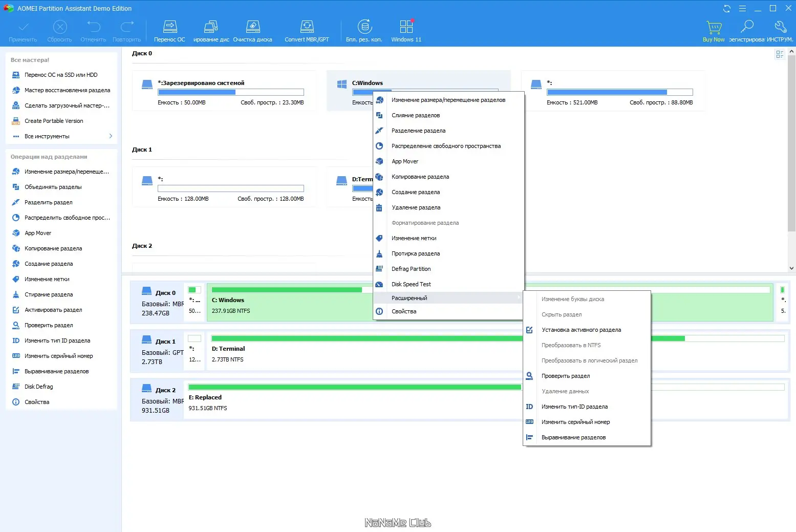796x532 pixels.
Task: Select the 128.00MB unallocated partition card
Action: coord(224,187)
